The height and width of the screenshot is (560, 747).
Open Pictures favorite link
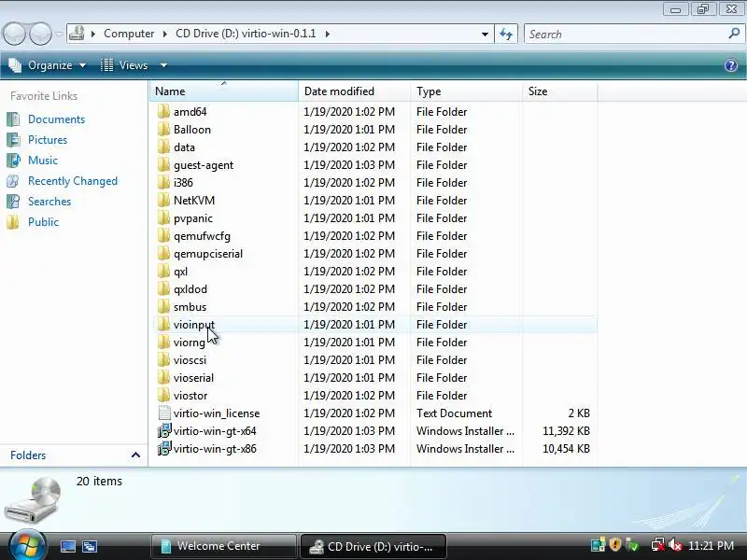pos(48,139)
